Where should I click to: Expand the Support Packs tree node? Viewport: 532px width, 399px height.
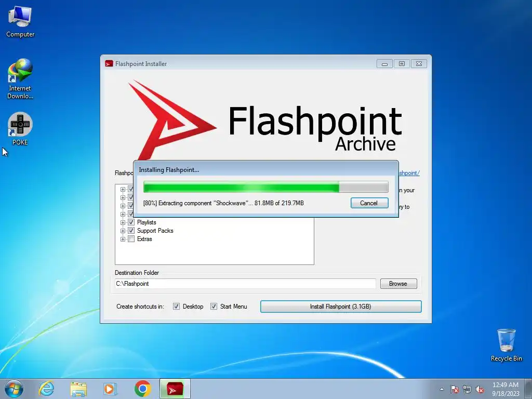click(123, 231)
